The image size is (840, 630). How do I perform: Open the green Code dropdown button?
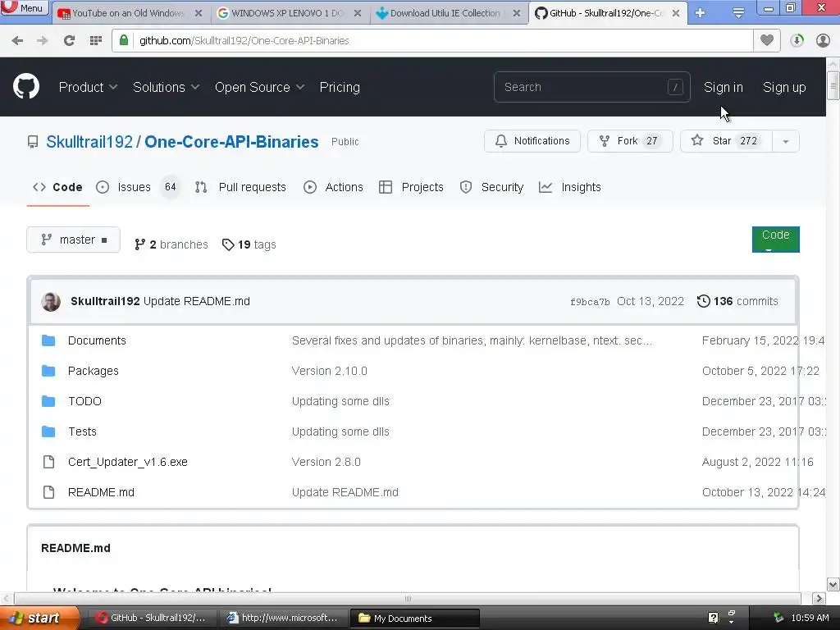pos(776,239)
